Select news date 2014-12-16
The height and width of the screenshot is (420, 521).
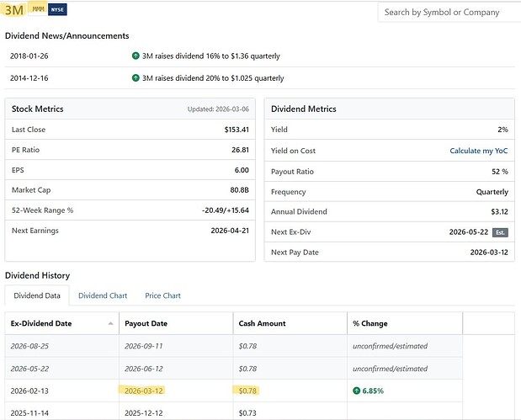[x=29, y=78]
